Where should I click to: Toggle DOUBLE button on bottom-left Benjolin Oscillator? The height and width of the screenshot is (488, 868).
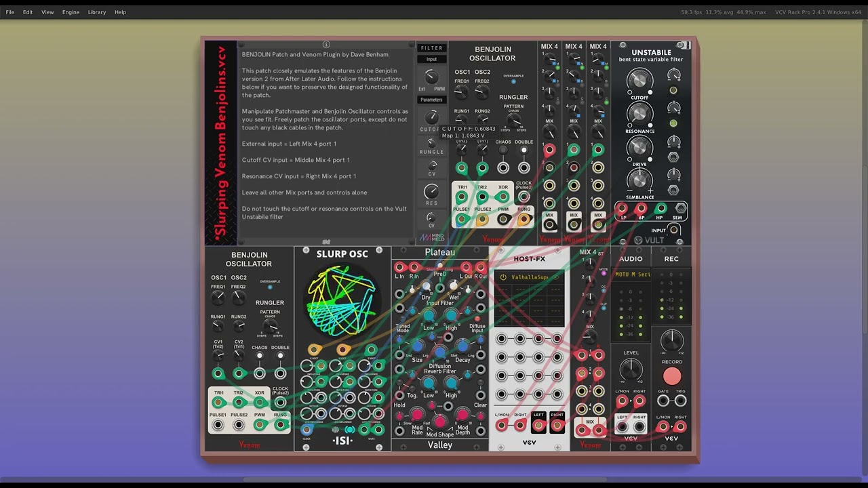click(x=280, y=356)
